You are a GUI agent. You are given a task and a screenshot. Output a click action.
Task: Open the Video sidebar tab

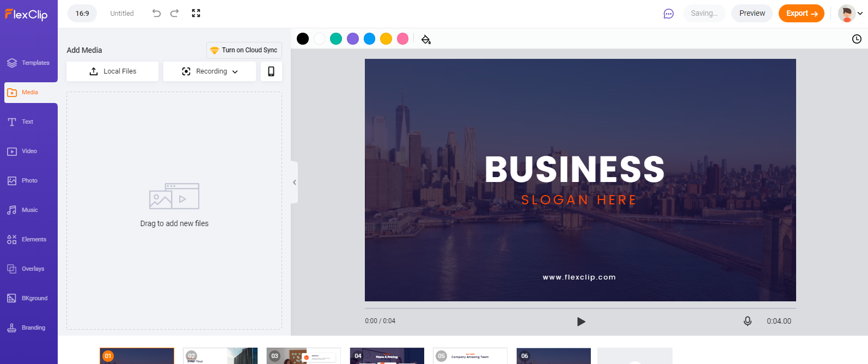pyautogui.click(x=28, y=151)
